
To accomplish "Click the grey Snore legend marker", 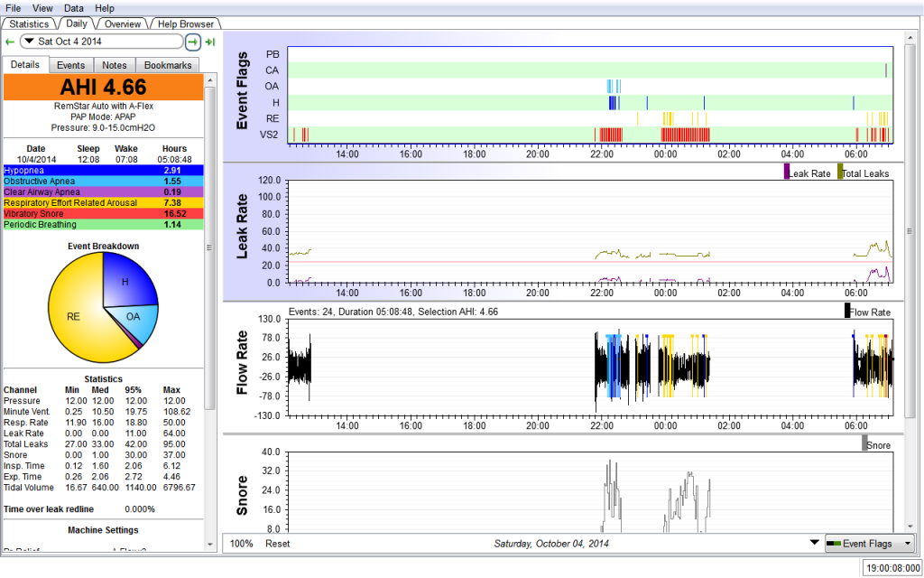I will [x=864, y=443].
